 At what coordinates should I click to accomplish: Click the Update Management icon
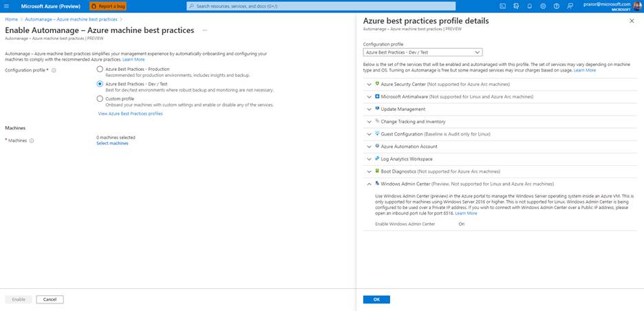(x=377, y=109)
